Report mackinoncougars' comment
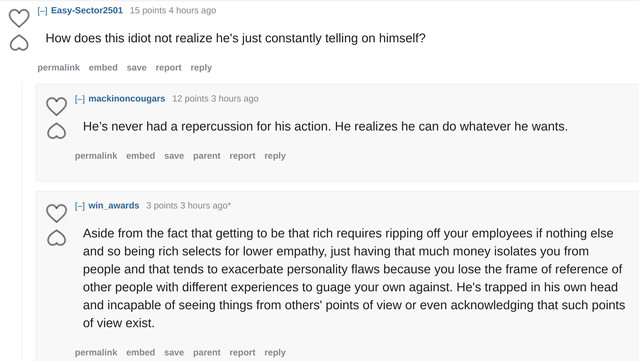Image resolution: width=639 pixels, height=361 pixels. [x=242, y=156]
